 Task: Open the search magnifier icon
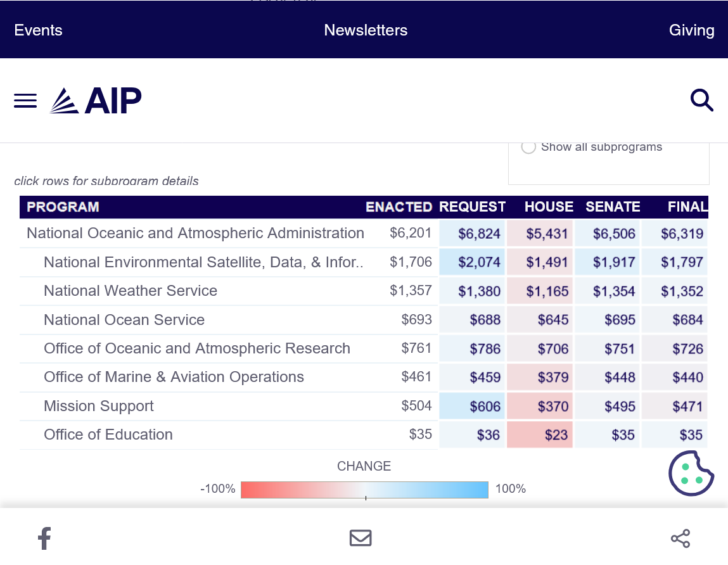701,101
